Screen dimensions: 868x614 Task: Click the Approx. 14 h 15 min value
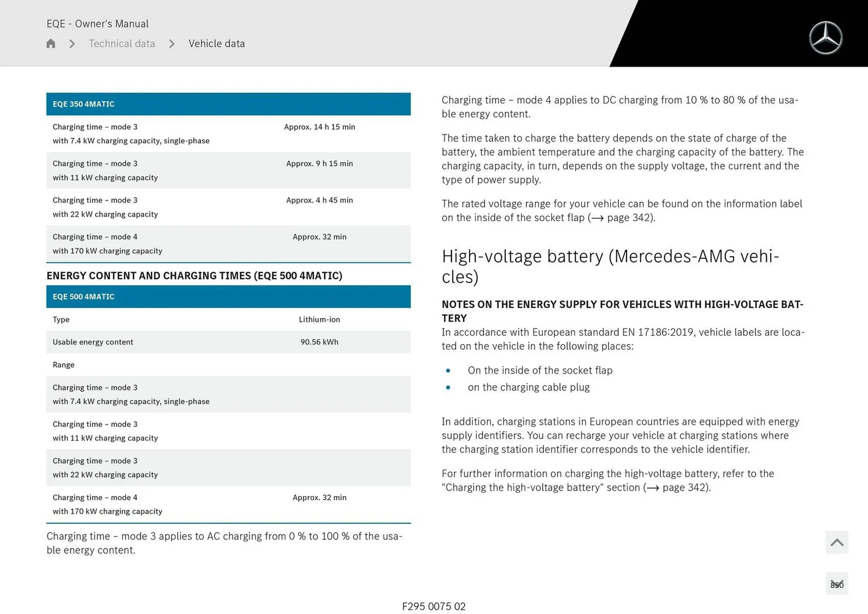(x=320, y=127)
